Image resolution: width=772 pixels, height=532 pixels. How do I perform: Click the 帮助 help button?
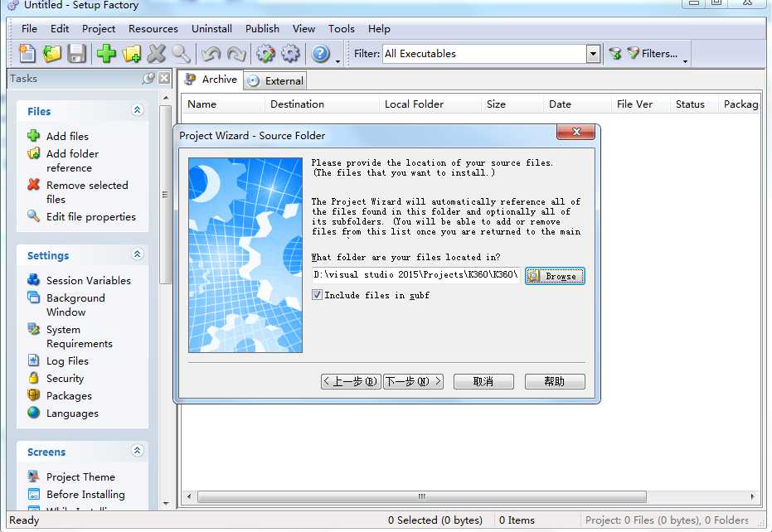(555, 381)
